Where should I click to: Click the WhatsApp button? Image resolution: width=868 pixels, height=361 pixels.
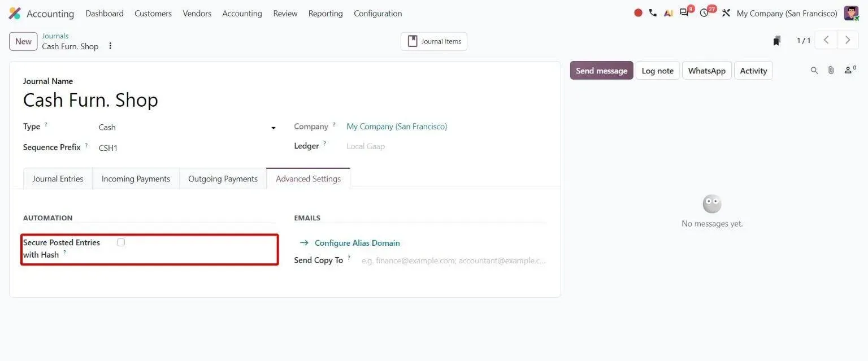pos(707,71)
